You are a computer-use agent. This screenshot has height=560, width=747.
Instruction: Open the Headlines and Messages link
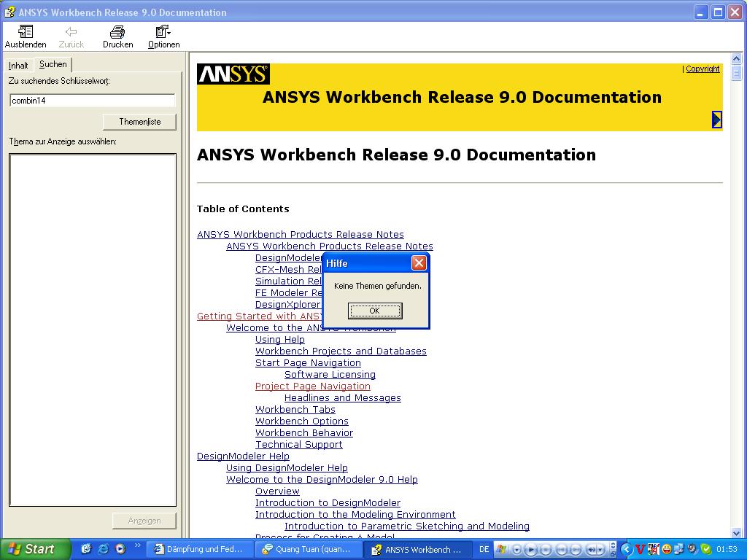(x=343, y=397)
